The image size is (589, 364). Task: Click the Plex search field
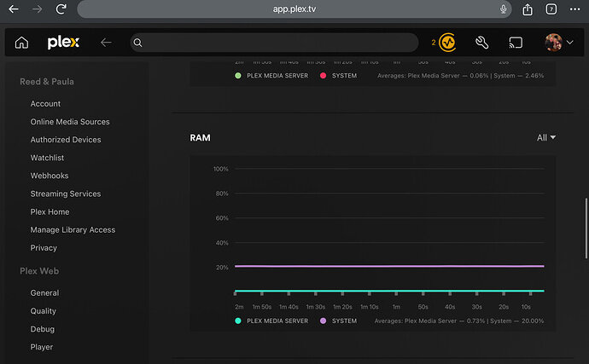pos(274,43)
